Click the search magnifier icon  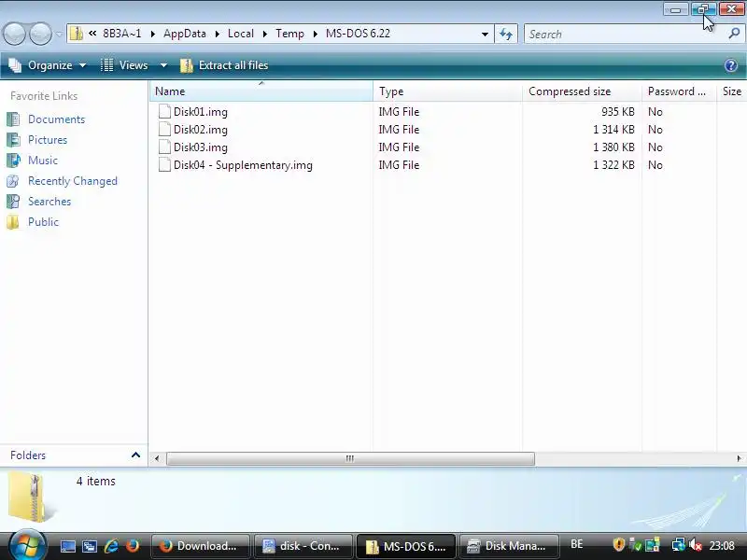pyautogui.click(x=734, y=34)
